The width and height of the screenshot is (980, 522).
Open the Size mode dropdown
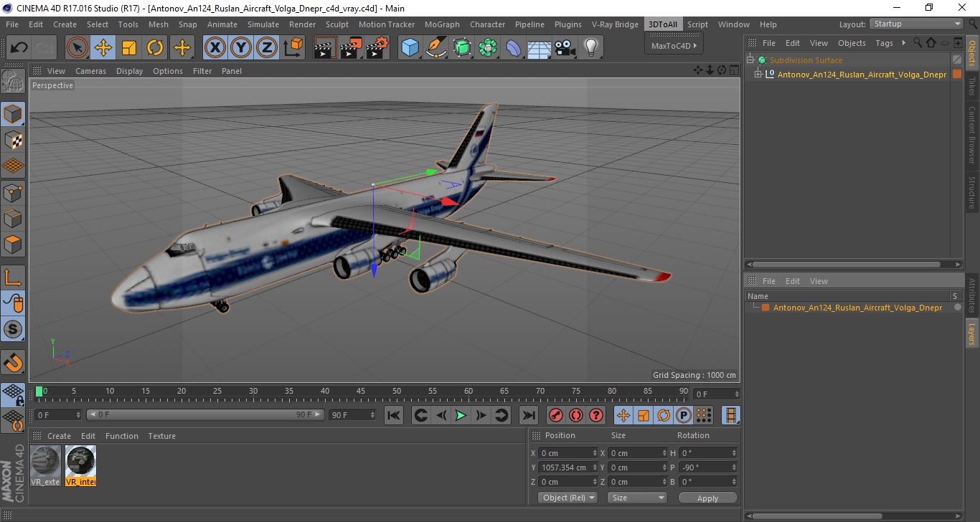pyautogui.click(x=637, y=498)
